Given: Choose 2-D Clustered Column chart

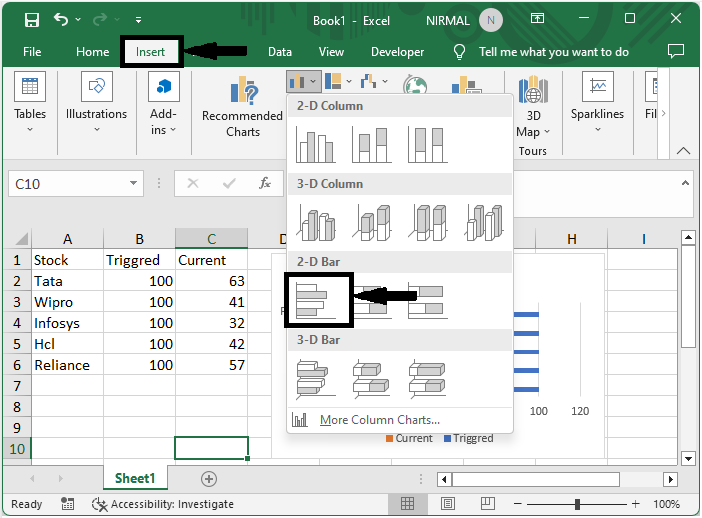Looking at the screenshot, I should click(315, 145).
